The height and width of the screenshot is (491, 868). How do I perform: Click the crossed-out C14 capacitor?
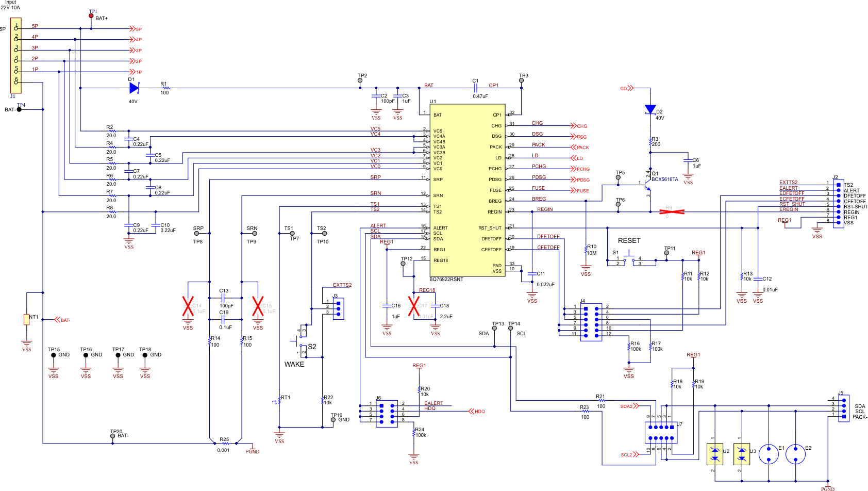click(188, 306)
